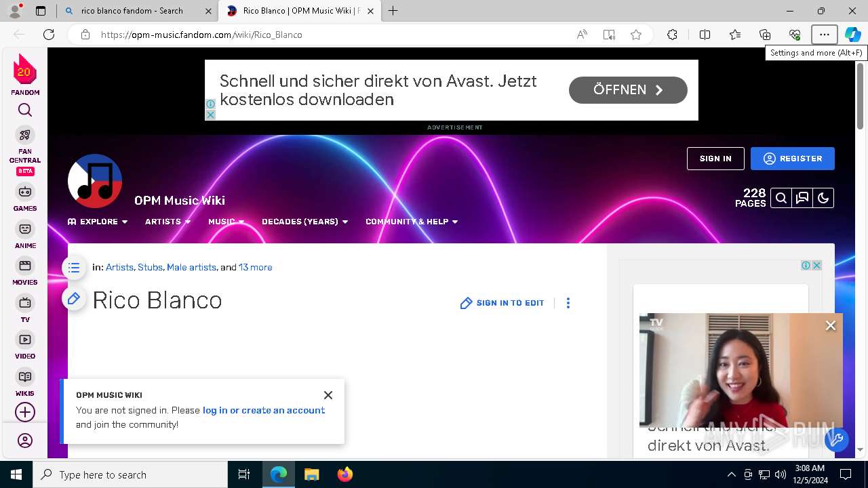
Task: Click the wrench admin tools icon
Action: tap(837, 440)
